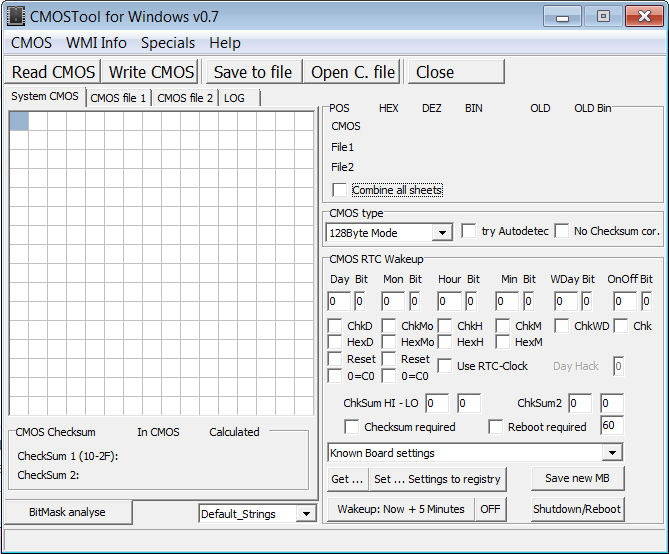This screenshot has height=554, width=669.
Task: Select the highlighted first grid cell
Action: 19,121
